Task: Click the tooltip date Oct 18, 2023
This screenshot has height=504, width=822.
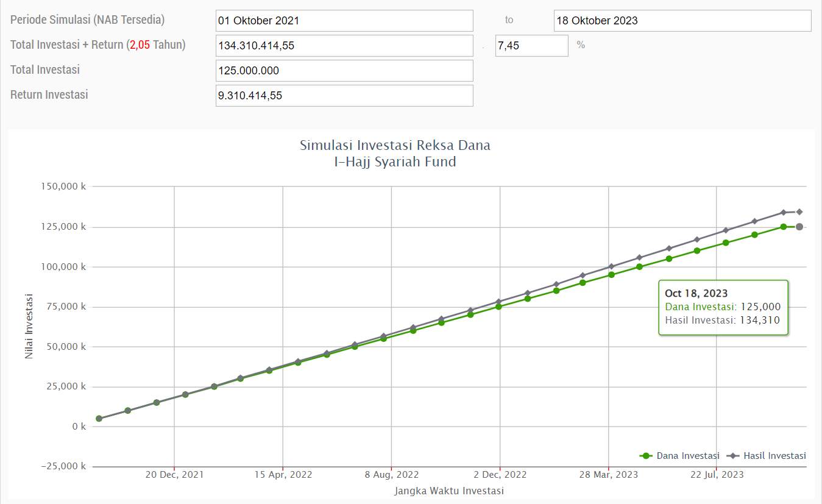Action: point(696,294)
